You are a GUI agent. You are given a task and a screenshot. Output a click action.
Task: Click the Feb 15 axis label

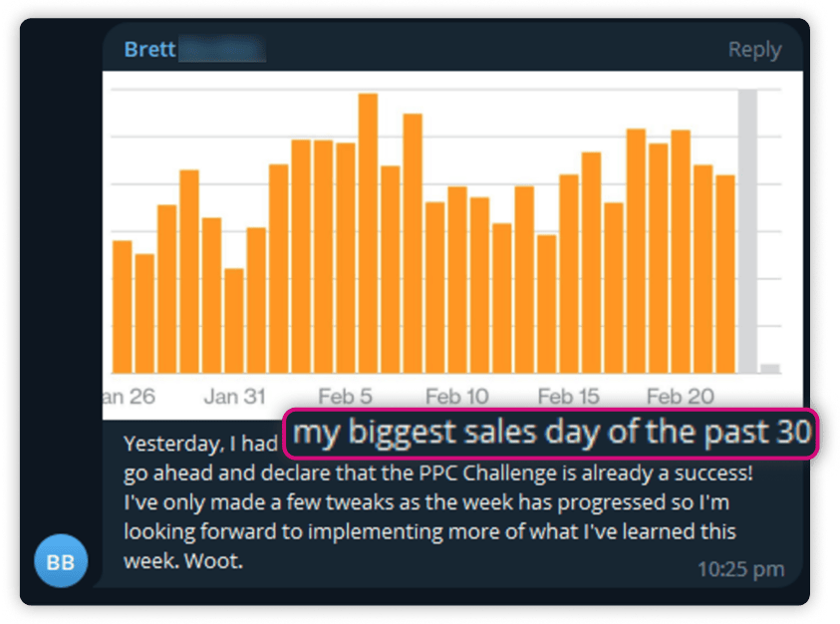click(x=569, y=397)
